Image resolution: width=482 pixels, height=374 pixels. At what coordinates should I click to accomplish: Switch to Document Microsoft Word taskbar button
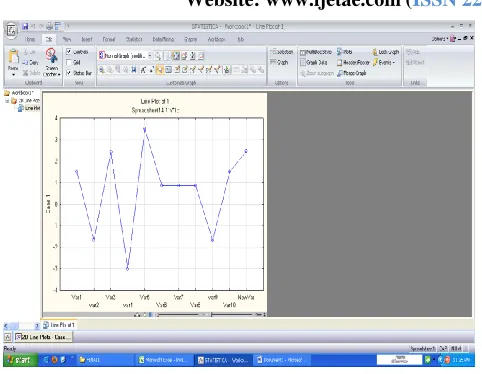coord(281,360)
